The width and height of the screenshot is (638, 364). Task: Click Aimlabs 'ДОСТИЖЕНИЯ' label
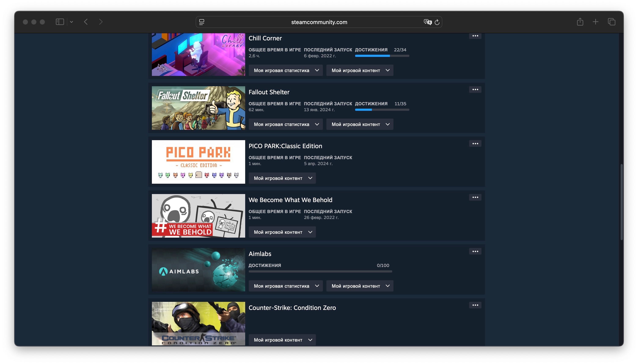click(265, 265)
